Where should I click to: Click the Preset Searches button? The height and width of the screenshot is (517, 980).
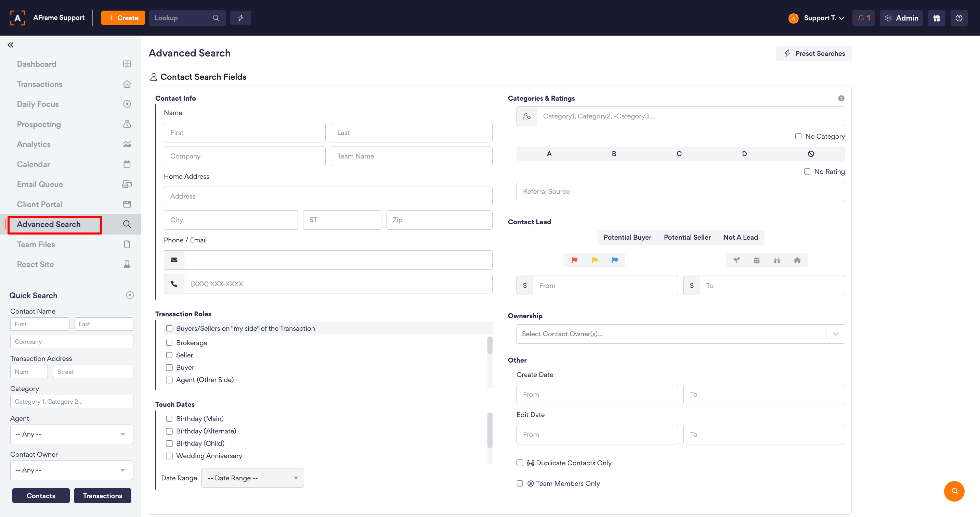coord(814,53)
